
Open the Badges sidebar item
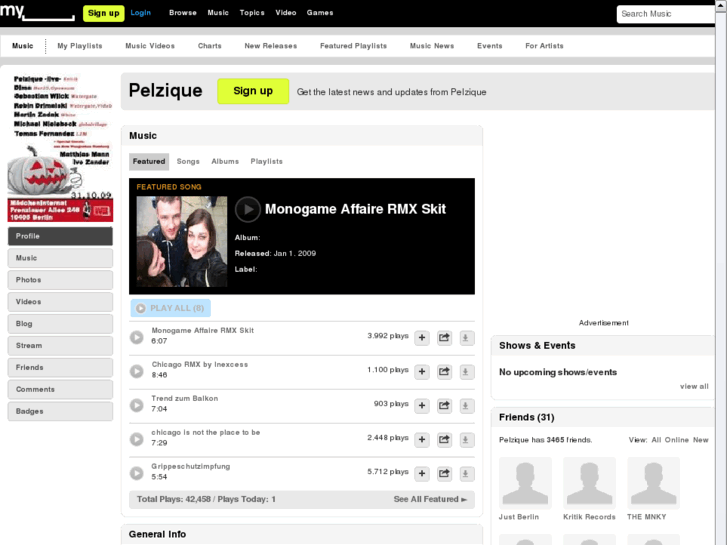[x=60, y=411]
